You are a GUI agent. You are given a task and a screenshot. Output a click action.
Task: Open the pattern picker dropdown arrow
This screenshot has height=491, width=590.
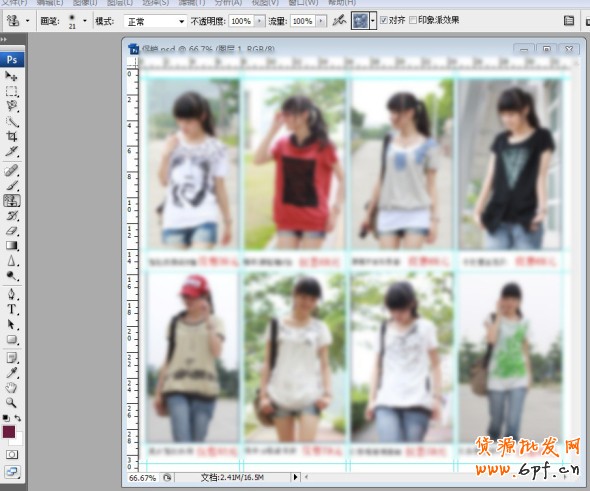coord(373,21)
